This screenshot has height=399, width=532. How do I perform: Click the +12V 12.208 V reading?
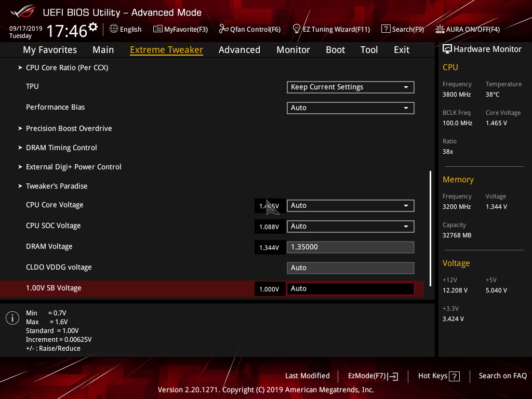click(x=455, y=290)
